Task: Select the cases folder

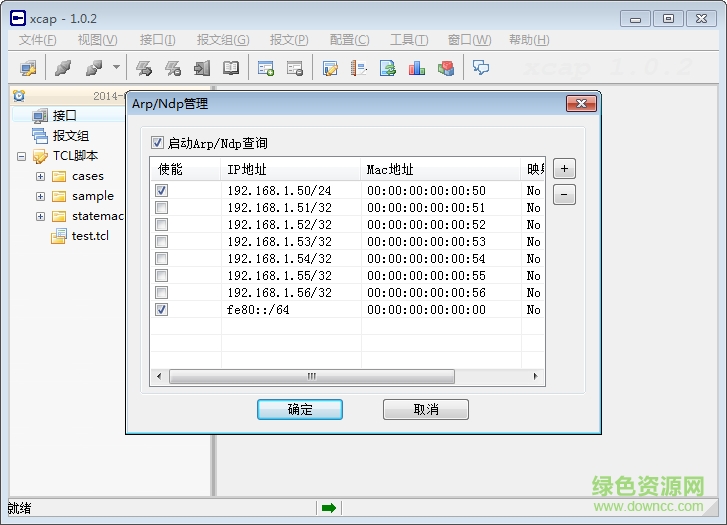Action: 88,176
